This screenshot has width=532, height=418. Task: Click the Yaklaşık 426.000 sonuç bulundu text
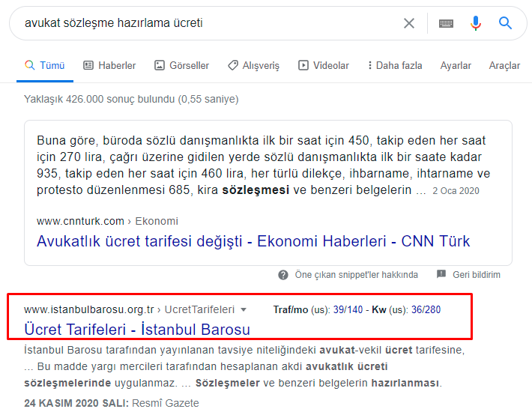click(x=131, y=99)
